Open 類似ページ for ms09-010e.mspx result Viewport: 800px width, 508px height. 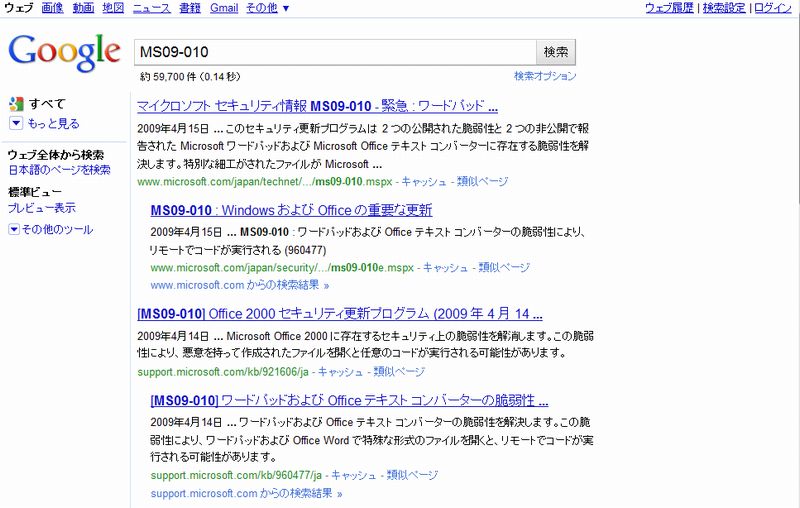(x=504, y=268)
